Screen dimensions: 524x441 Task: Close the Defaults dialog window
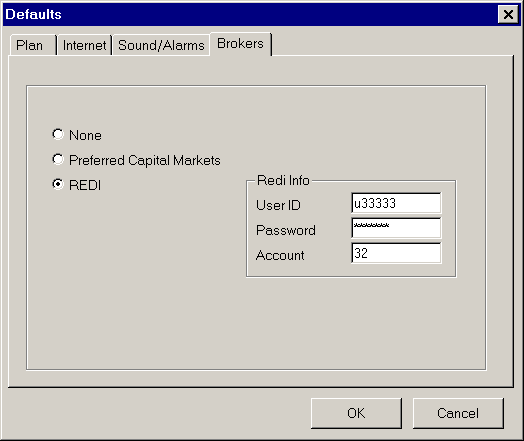pyautogui.click(x=508, y=14)
